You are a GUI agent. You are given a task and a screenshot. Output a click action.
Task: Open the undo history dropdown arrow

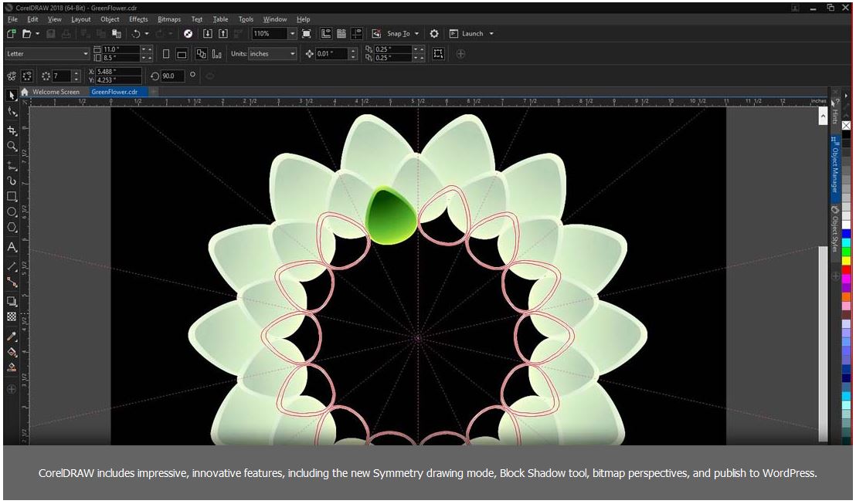click(147, 34)
